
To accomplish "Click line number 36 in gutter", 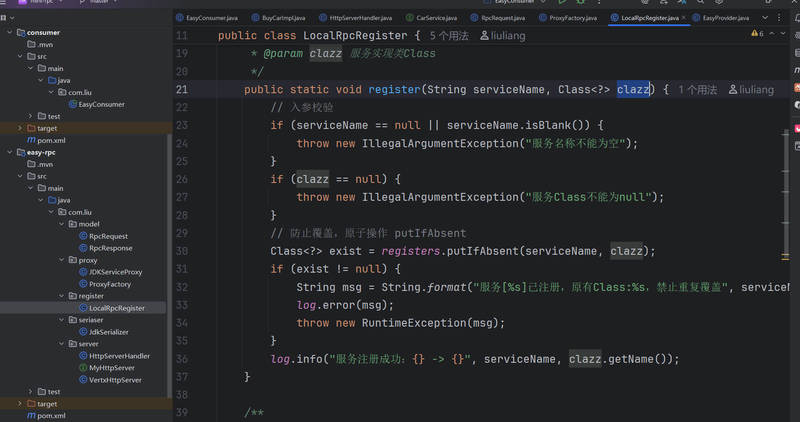I will pos(182,359).
